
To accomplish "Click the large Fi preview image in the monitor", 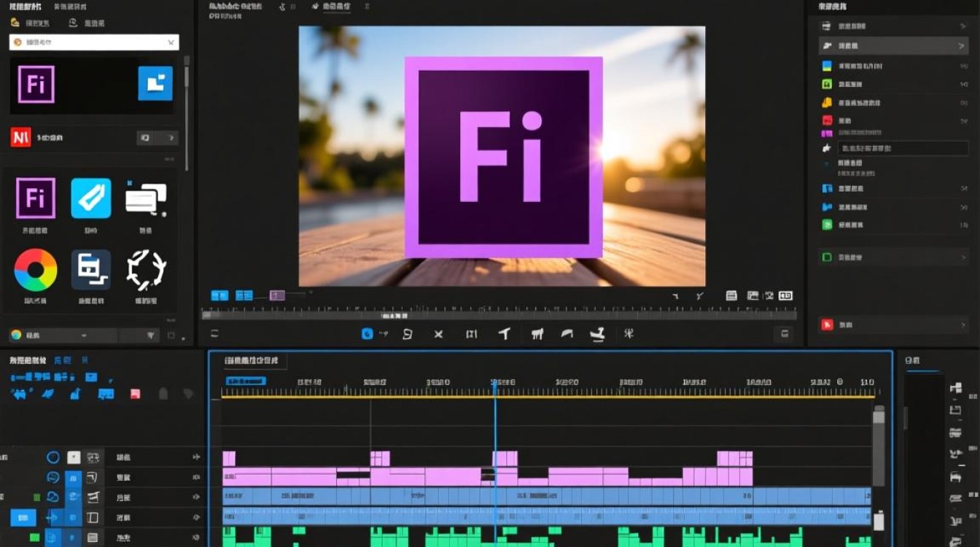I will coord(502,156).
